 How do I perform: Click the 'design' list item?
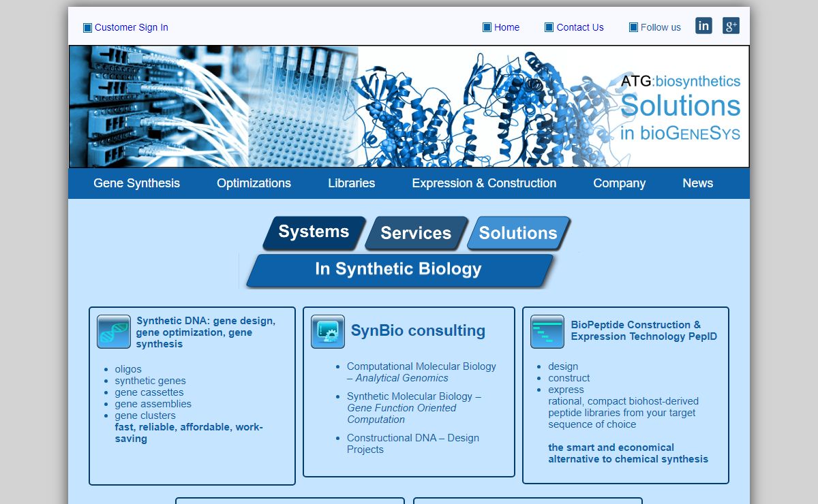[563, 366]
